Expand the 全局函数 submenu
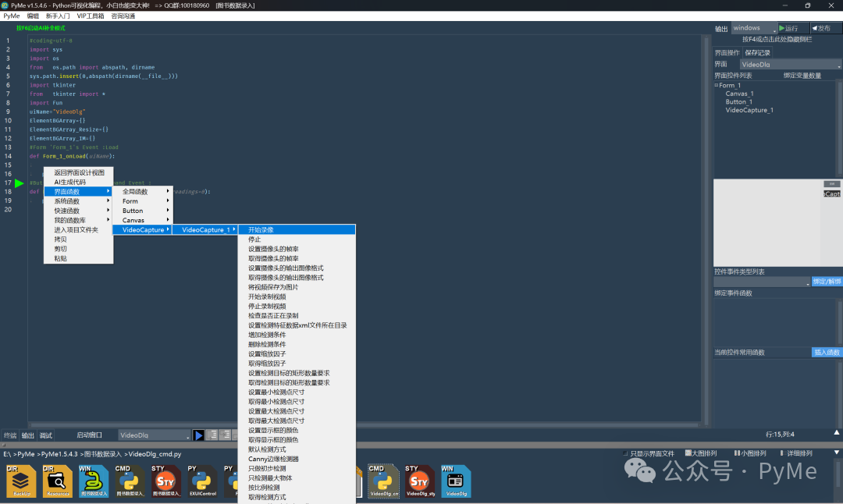The image size is (843, 504). (142, 191)
